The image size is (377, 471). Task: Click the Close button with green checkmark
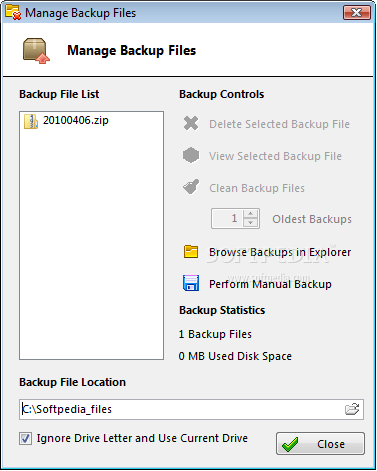[x=320, y=444]
